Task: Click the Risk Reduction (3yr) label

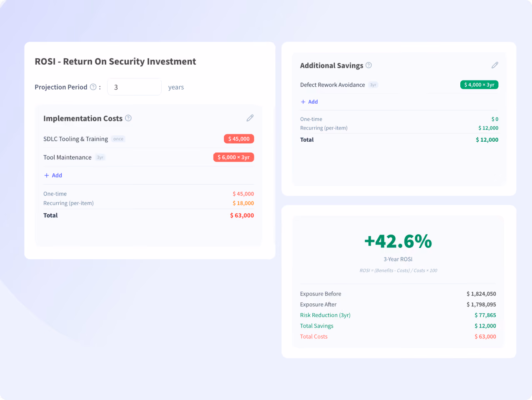Action: 325,315
